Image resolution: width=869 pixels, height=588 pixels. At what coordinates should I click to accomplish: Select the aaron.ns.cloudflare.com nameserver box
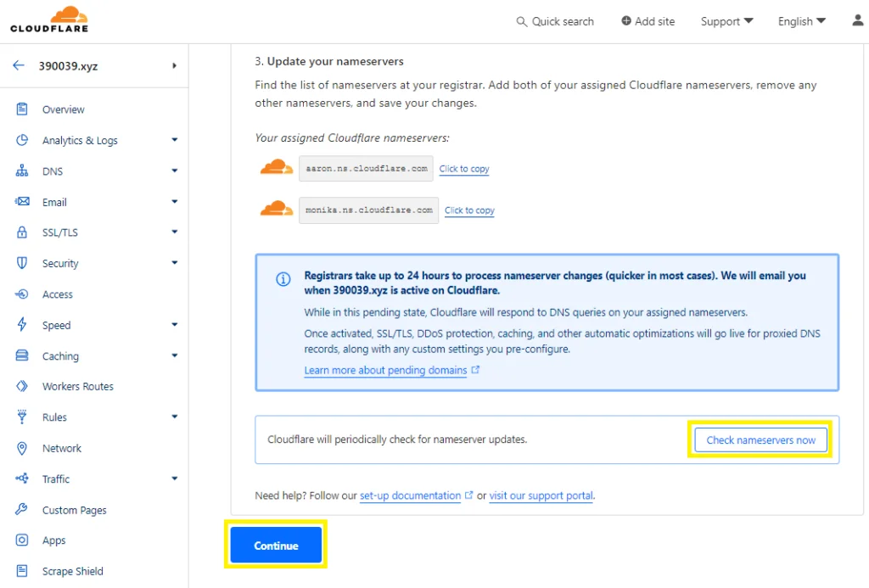coord(366,168)
